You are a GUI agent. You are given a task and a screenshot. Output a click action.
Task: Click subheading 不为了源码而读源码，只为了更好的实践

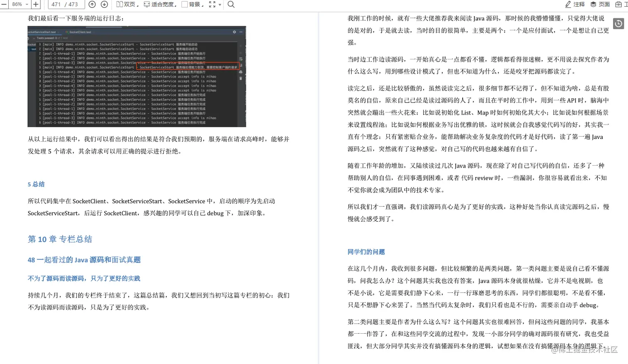pyautogui.click(x=84, y=278)
